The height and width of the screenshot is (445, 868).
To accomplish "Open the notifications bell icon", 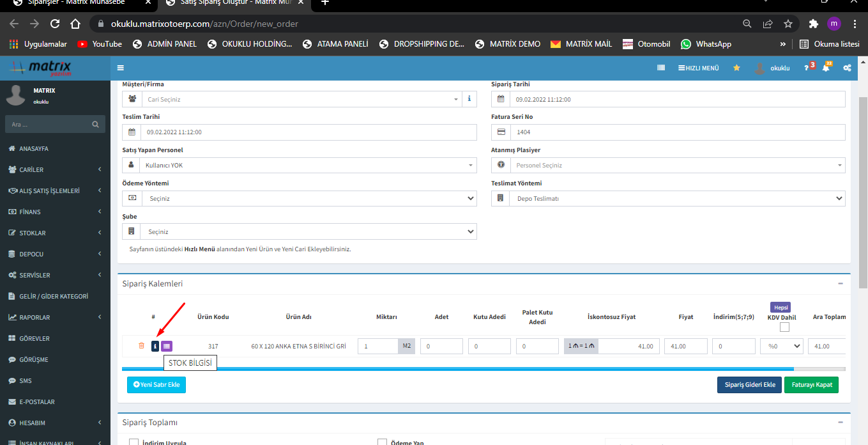I will 826,68.
